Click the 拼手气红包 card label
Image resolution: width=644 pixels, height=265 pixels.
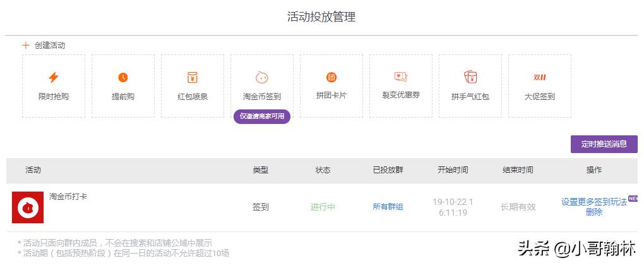470,97
